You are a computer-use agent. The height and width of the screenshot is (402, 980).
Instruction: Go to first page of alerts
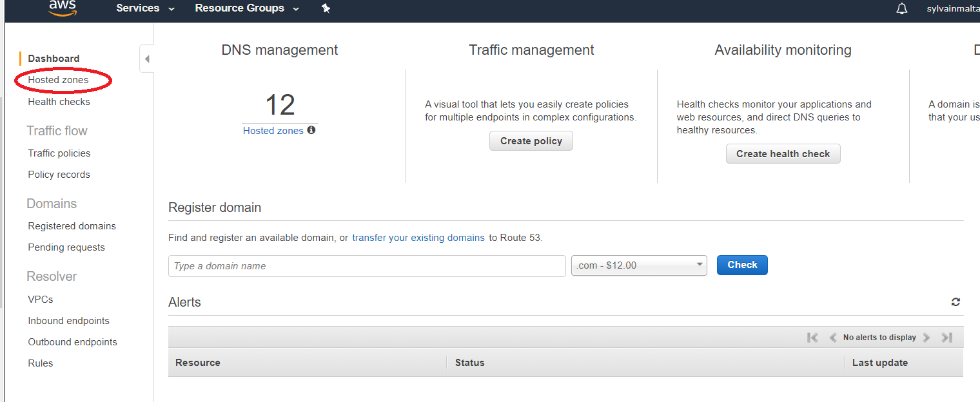click(812, 338)
